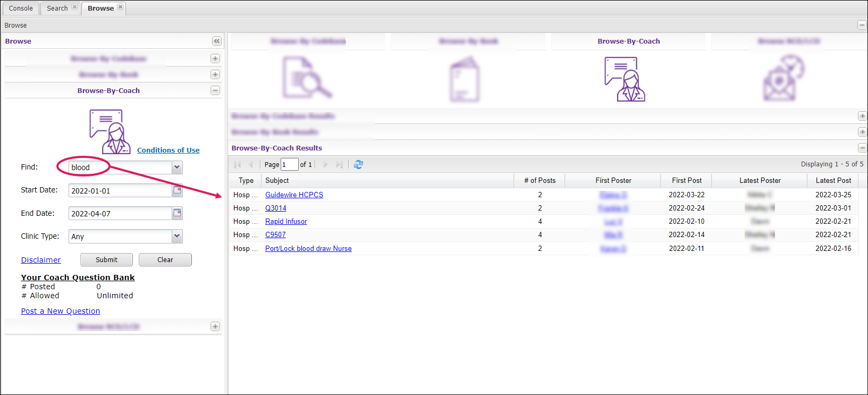Screen dimensions: 868x395
Task: Click the Clear button
Action: pos(165,259)
